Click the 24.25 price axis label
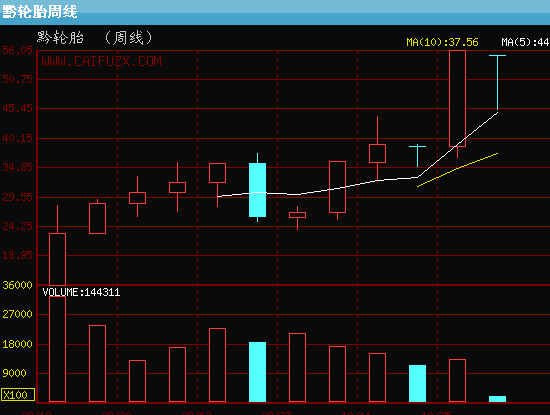The width and height of the screenshot is (550, 415). (17, 226)
